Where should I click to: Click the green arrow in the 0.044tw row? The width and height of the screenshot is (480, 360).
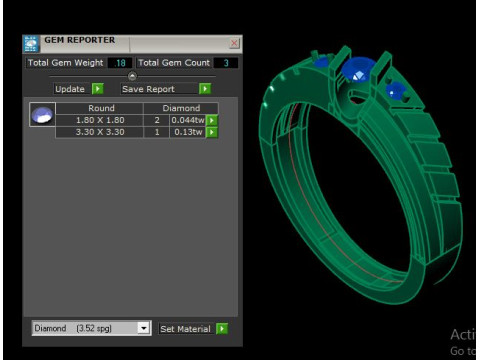coord(212,120)
